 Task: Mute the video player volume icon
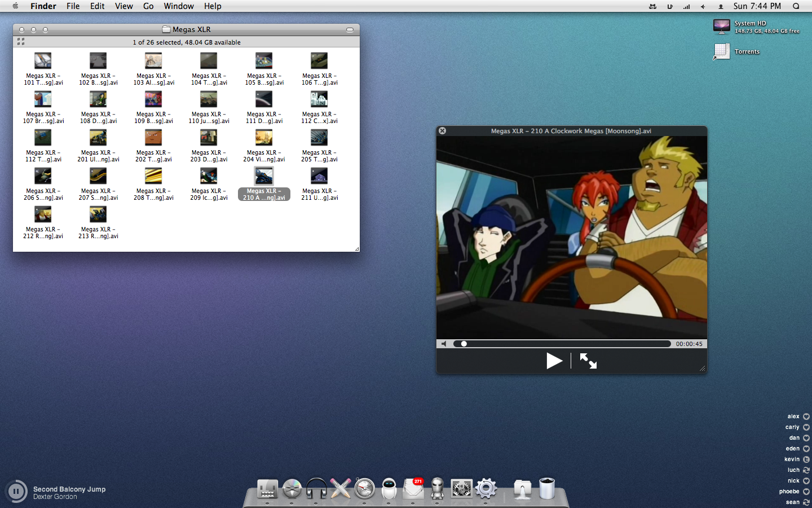click(444, 344)
